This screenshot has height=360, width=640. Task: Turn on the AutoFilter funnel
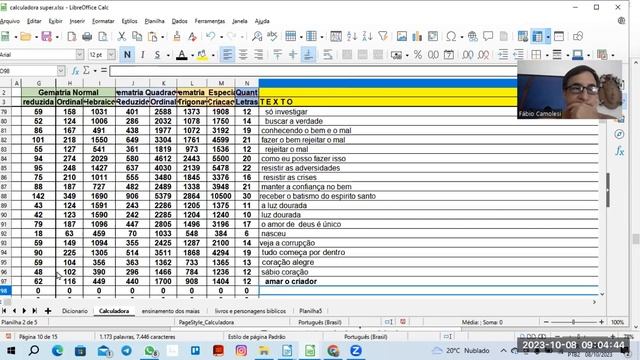(x=382, y=37)
